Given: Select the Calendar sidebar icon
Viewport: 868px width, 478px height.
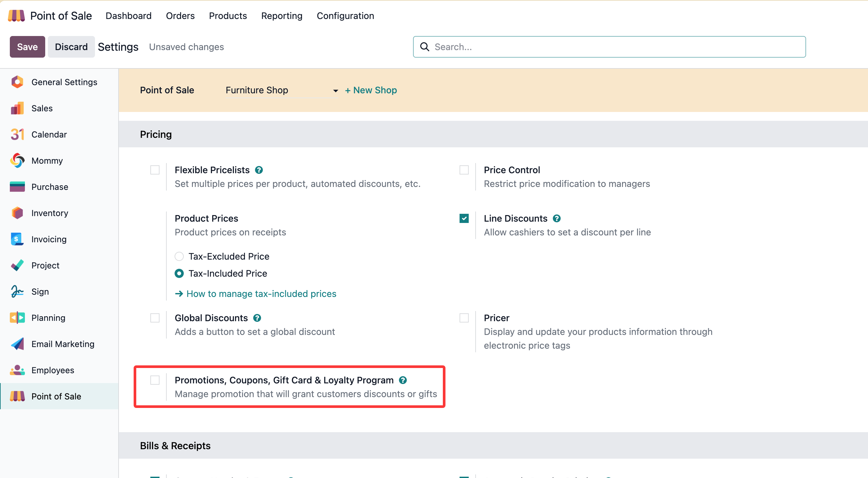Looking at the screenshot, I should click(x=17, y=135).
